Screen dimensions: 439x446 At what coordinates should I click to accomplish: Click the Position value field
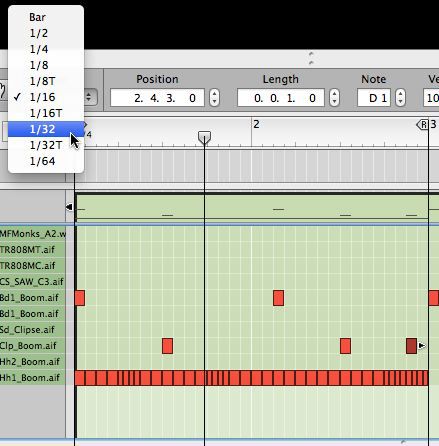pyautogui.click(x=157, y=98)
